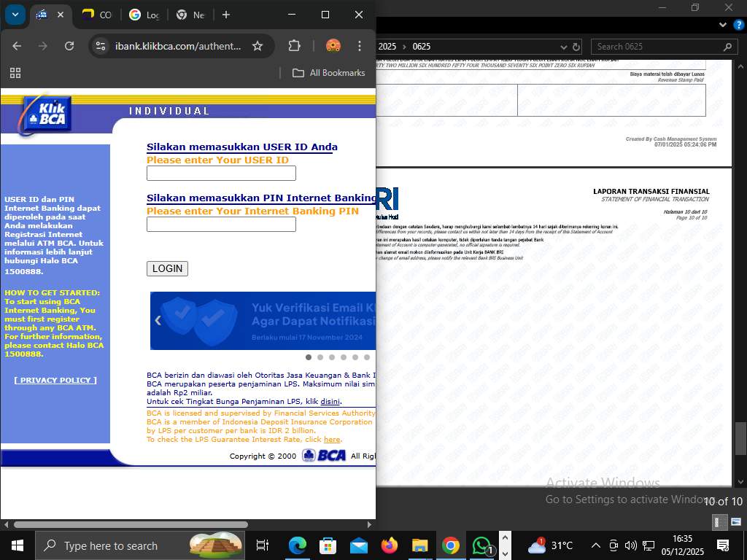Open the Chrome profile avatar
747x560 pixels.
tap(333, 45)
